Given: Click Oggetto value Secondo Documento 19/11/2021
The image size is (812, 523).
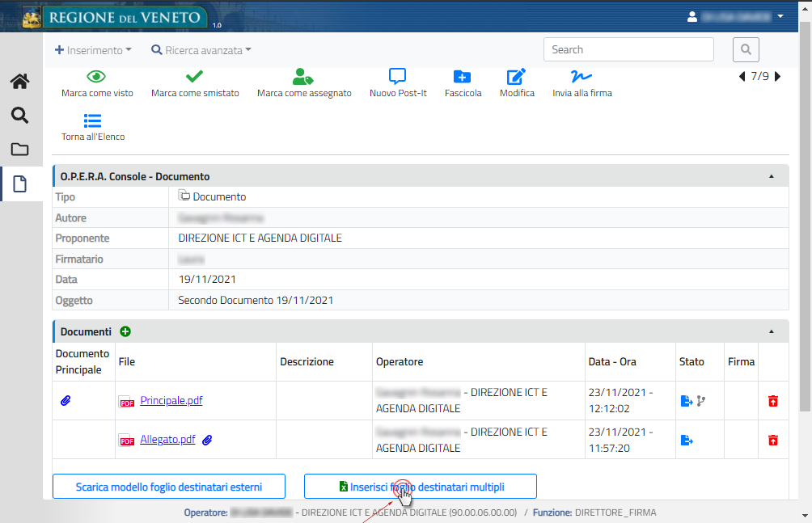Looking at the screenshot, I should coord(256,301).
